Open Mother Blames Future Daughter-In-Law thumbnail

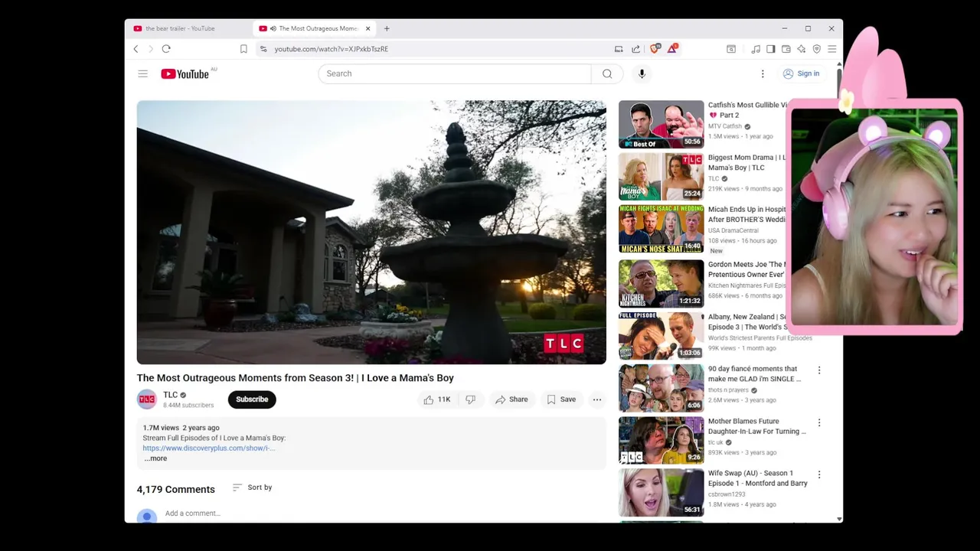(x=661, y=439)
